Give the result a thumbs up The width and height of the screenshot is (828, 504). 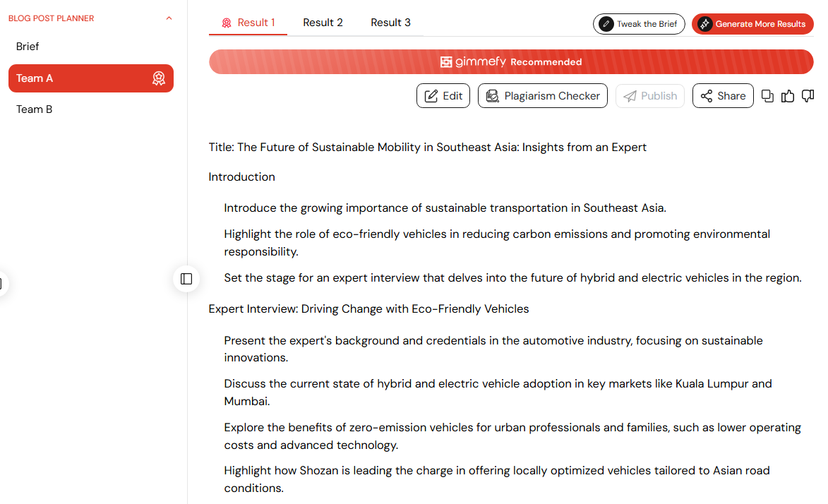(787, 95)
